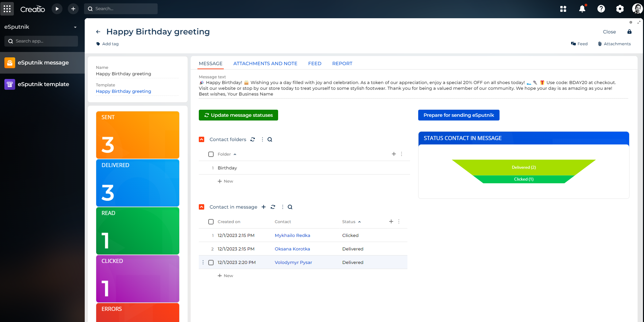Open Contact in message grid column options

pyautogui.click(x=399, y=221)
